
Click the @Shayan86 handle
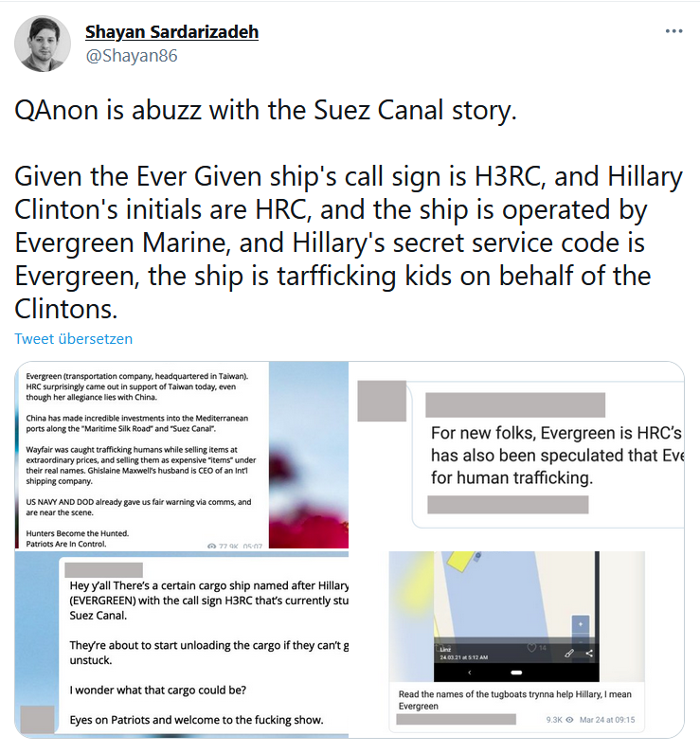click(132, 56)
